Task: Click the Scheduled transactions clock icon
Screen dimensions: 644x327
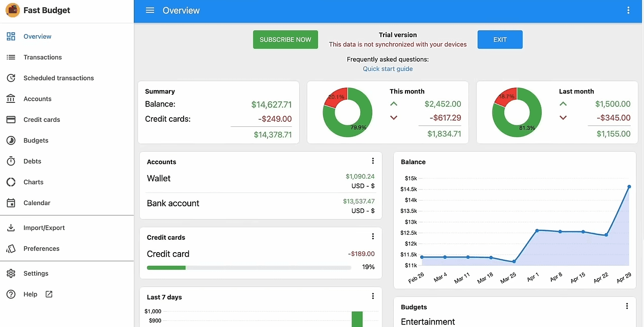Action: tap(11, 78)
